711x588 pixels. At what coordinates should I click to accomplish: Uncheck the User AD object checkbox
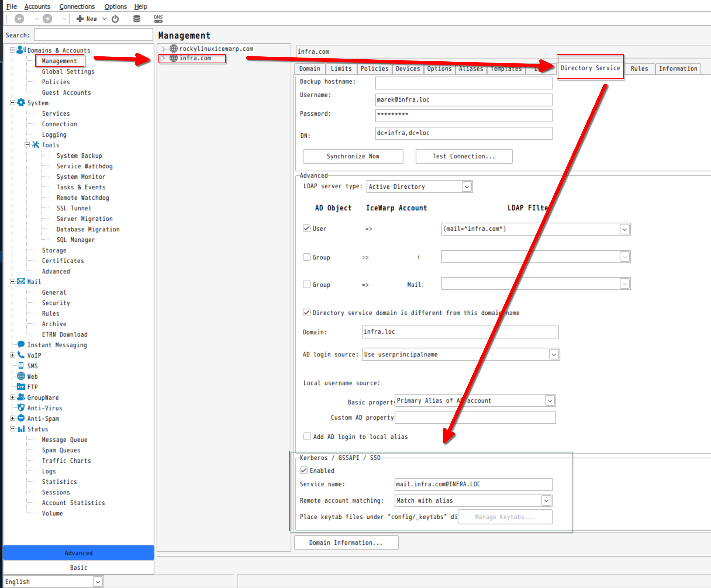pyautogui.click(x=307, y=229)
